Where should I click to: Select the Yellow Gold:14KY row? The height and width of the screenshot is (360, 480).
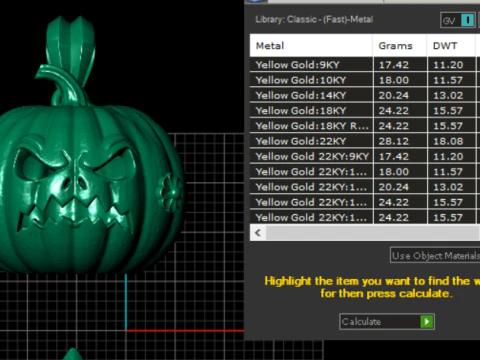[x=365, y=95]
